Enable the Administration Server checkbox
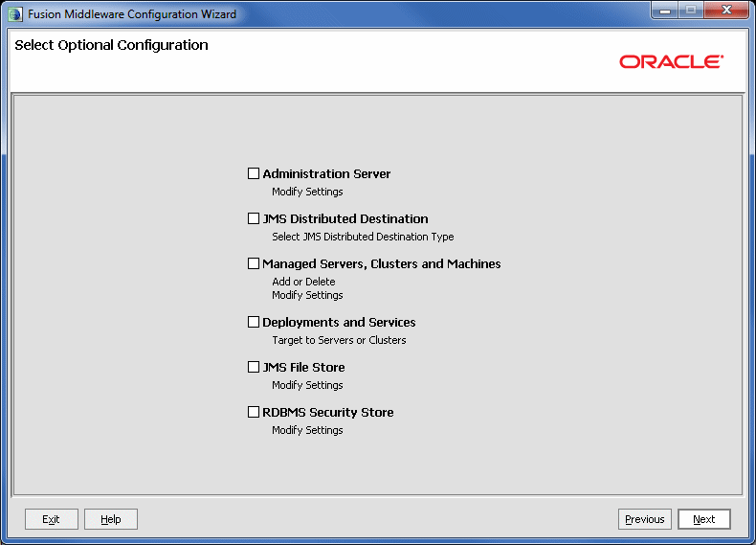This screenshot has height=545, width=756. click(254, 173)
